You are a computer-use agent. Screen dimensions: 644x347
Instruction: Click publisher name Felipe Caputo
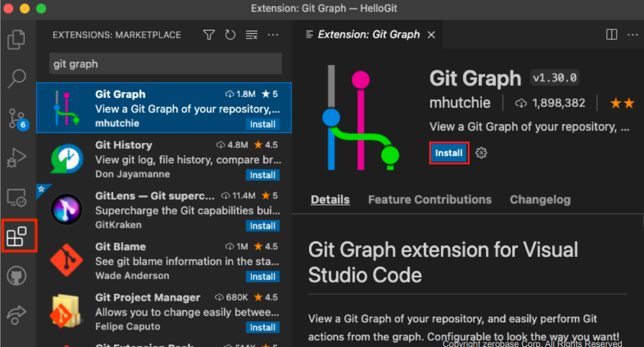click(128, 327)
